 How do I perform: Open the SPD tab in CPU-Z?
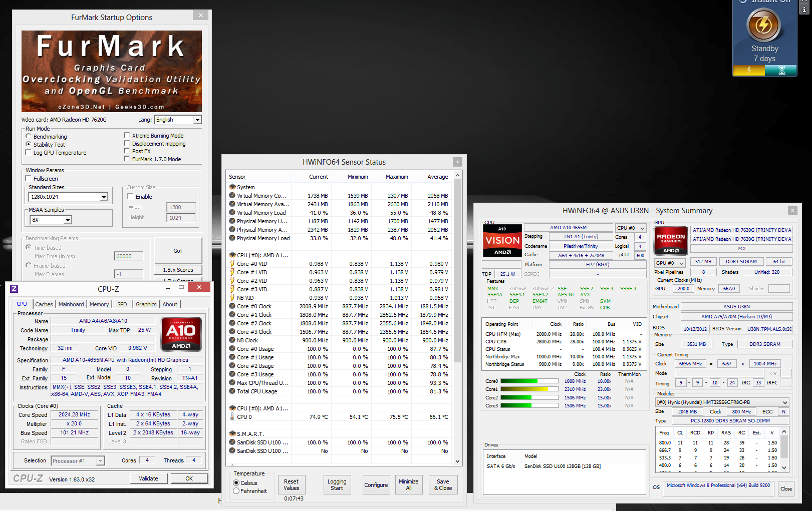click(122, 304)
